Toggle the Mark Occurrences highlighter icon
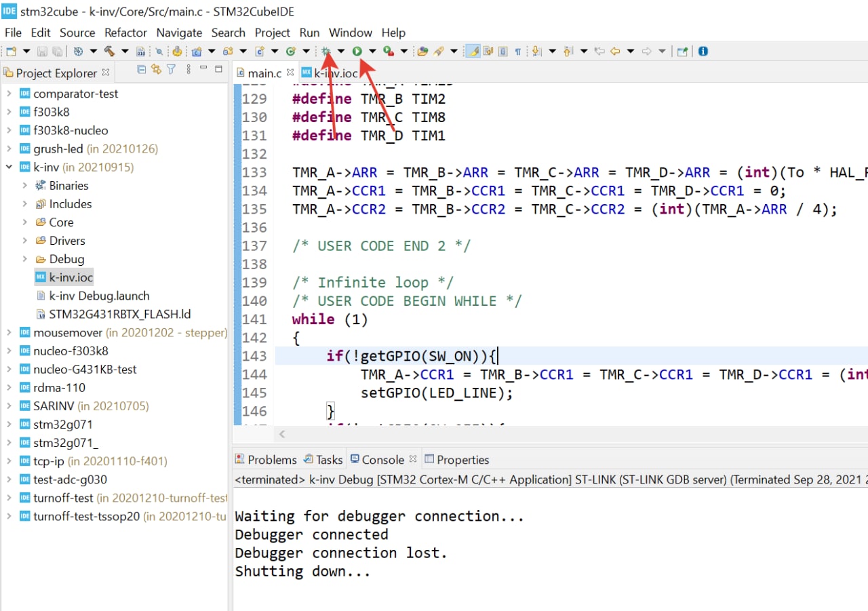This screenshot has height=611, width=868. click(x=473, y=51)
